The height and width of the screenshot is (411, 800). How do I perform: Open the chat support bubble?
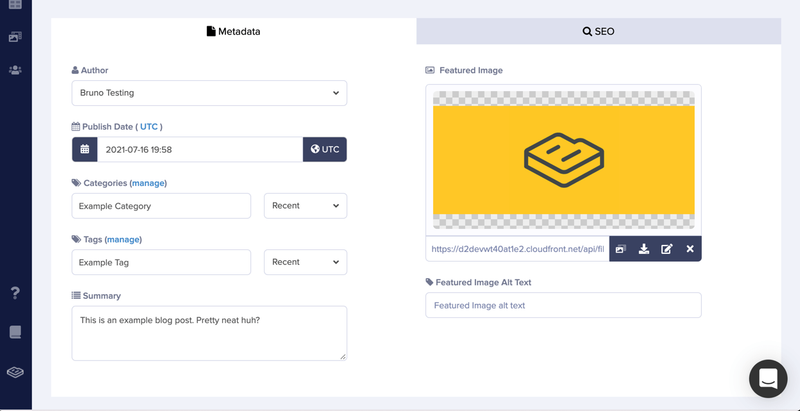(768, 379)
